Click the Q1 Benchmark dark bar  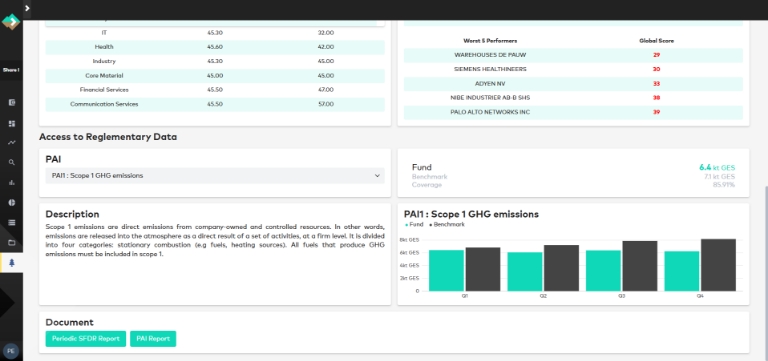click(483, 269)
